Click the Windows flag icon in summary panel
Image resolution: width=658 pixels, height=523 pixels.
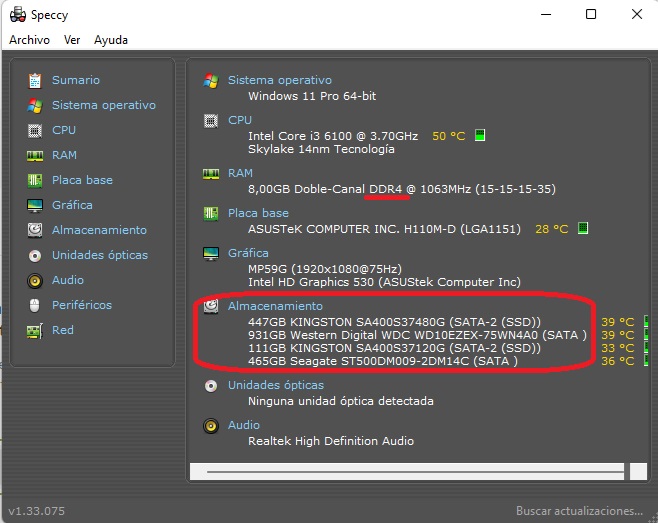click(x=211, y=81)
